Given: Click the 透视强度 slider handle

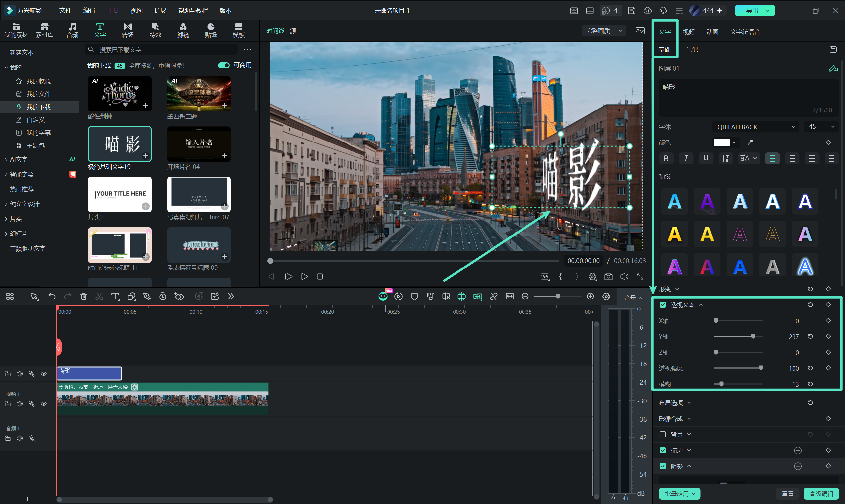Looking at the screenshot, I should click(761, 368).
